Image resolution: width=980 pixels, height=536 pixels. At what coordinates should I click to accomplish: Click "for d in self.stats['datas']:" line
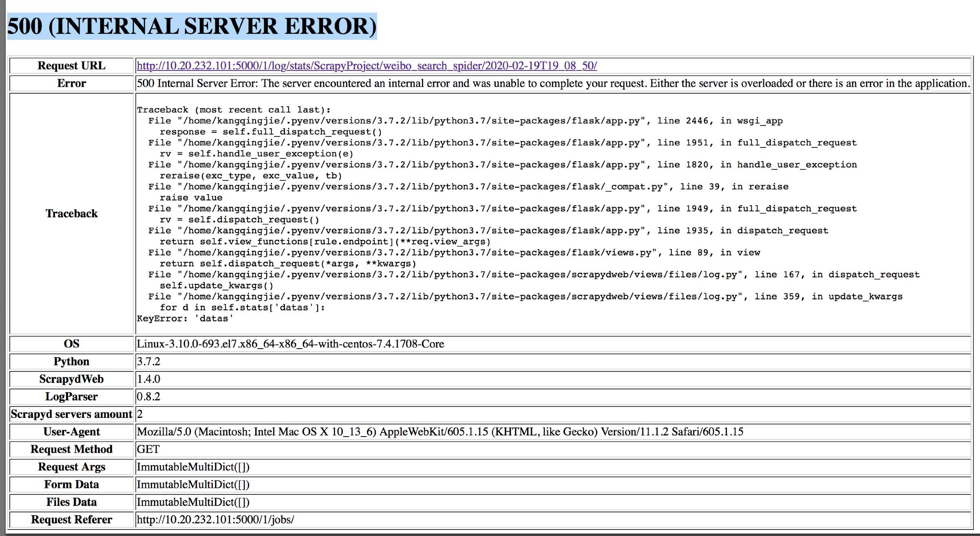243,308
